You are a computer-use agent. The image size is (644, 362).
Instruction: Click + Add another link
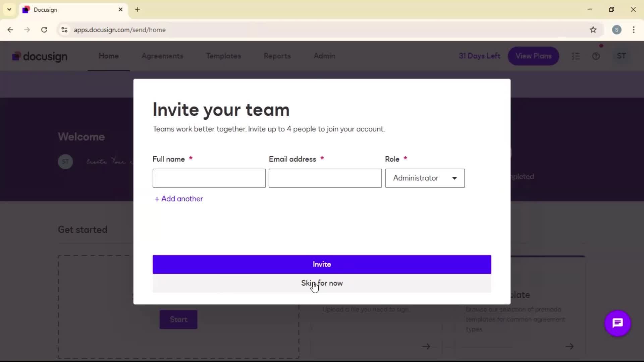click(179, 199)
